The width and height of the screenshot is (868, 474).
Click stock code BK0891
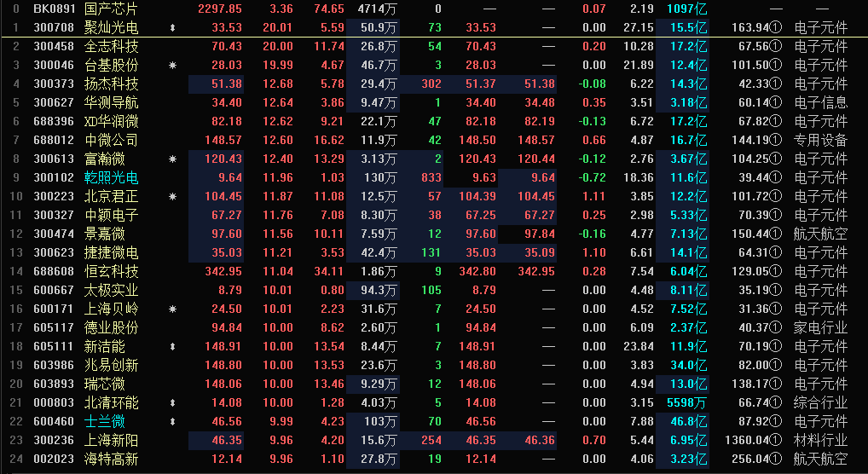54,9
